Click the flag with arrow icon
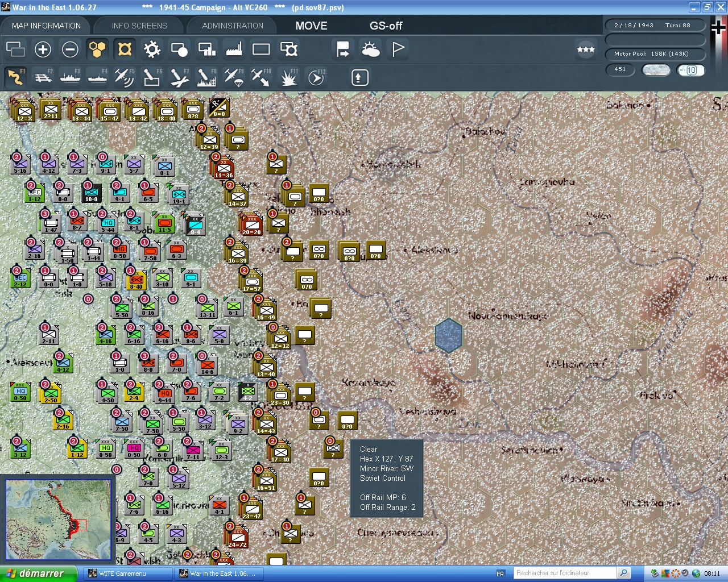 pyautogui.click(x=343, y=49)
